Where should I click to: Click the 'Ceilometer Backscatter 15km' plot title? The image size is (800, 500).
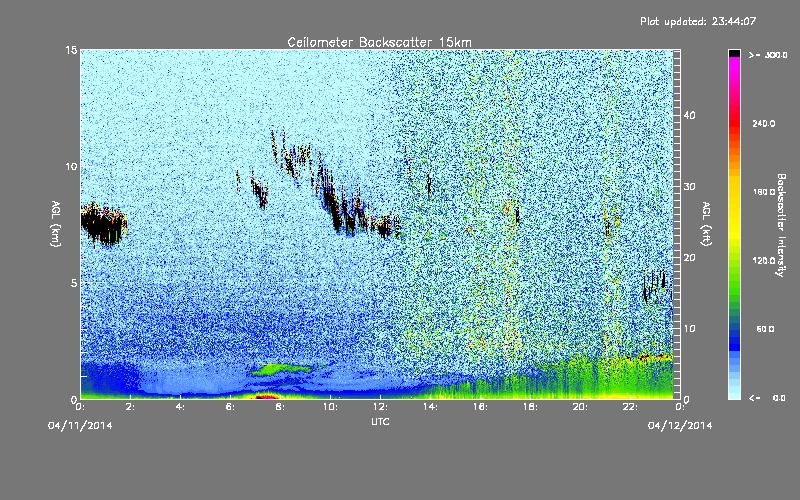[x=379, y=42]
